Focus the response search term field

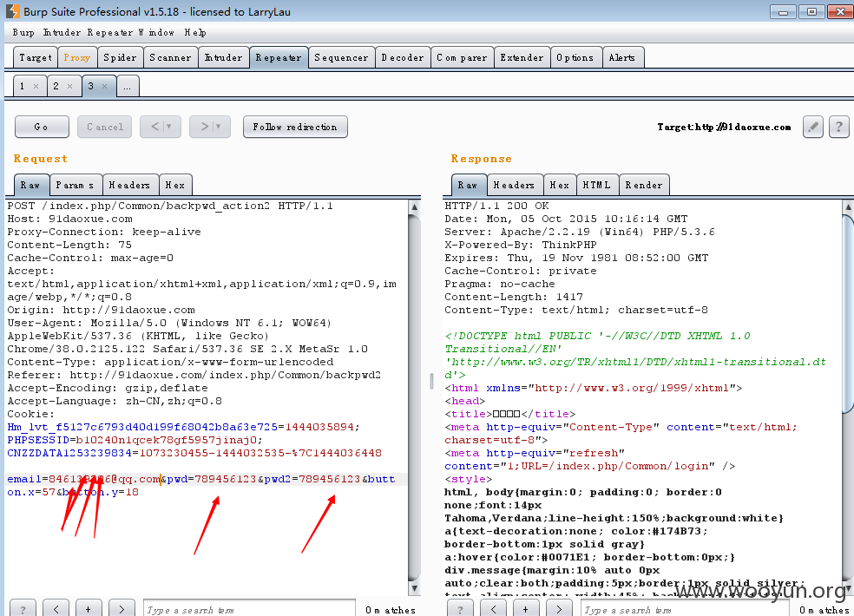point(685,610)
